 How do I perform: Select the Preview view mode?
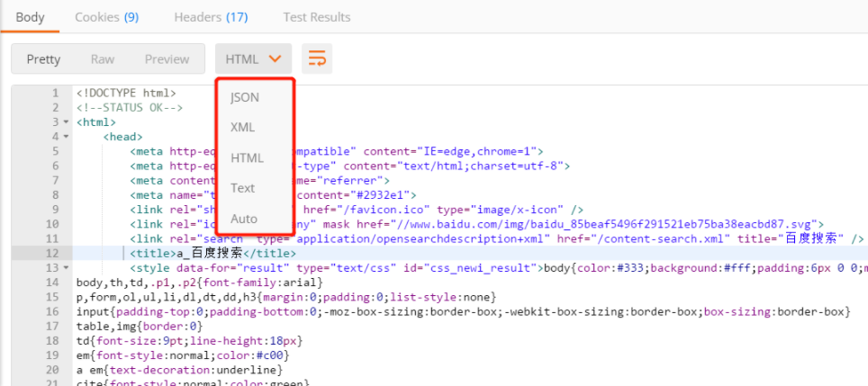(167, 59)
